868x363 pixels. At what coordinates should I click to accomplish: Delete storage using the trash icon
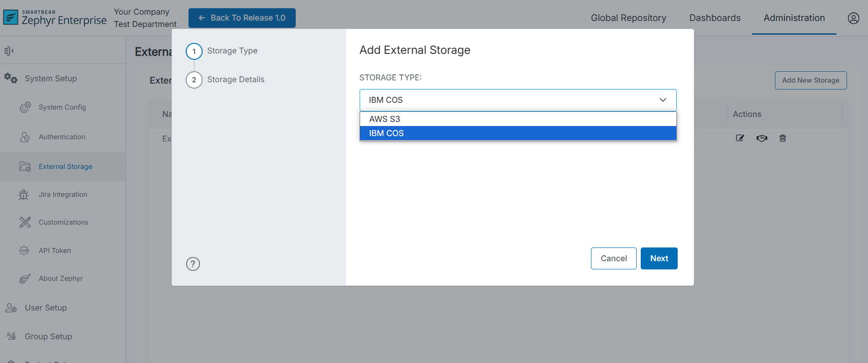783,138
